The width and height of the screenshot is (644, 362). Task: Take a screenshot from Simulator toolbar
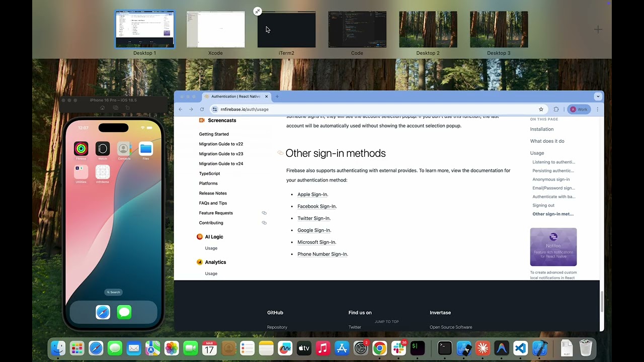pos(115,108)
